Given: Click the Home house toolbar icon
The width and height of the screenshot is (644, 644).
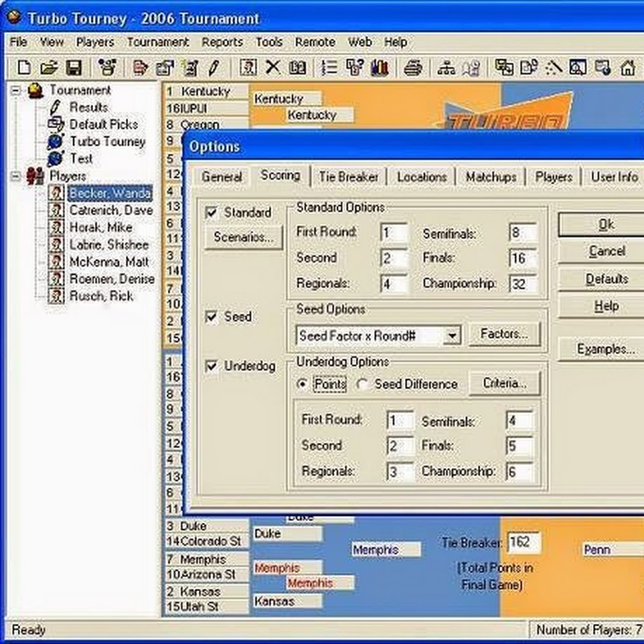Looking at the screenshot, I should pyautogui.click(x=628, y=68).
